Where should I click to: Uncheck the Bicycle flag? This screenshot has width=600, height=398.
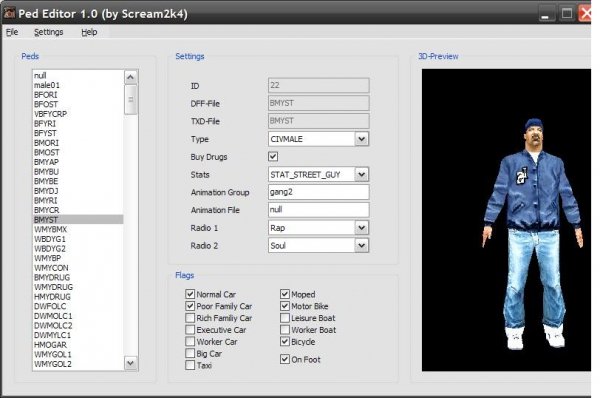point(285,341)
